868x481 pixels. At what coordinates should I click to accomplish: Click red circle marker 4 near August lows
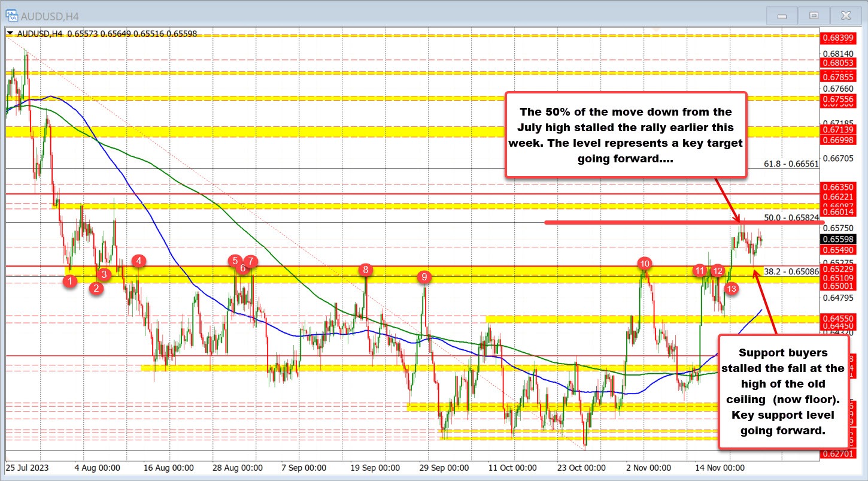click(138, 261)
